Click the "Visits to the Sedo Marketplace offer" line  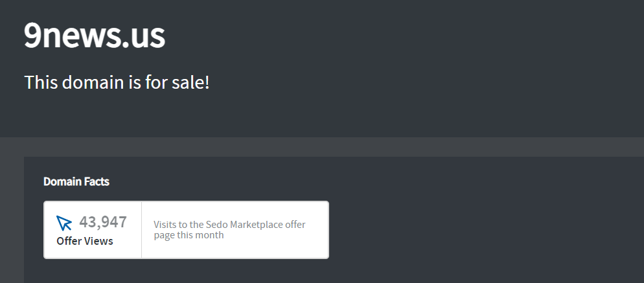[x=229, y=225]
